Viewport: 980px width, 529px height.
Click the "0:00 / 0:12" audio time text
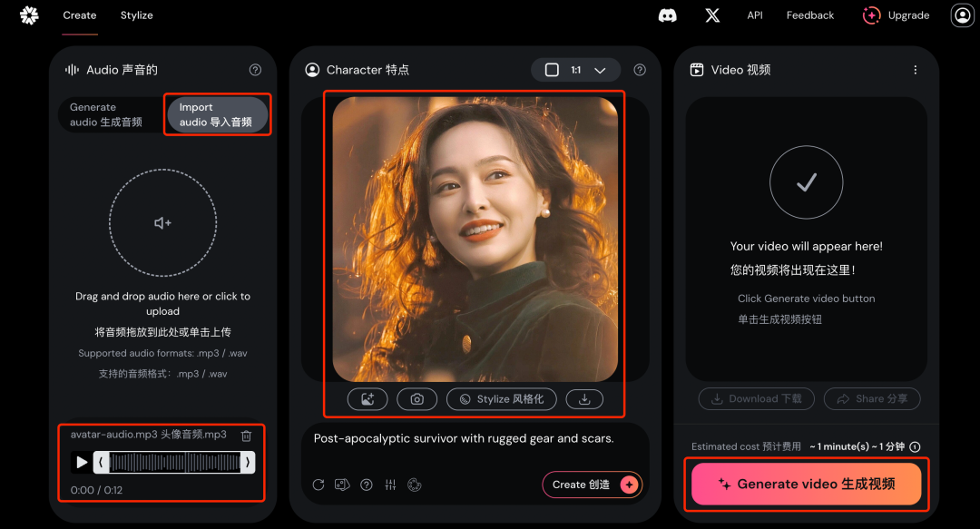coord(96,490)
